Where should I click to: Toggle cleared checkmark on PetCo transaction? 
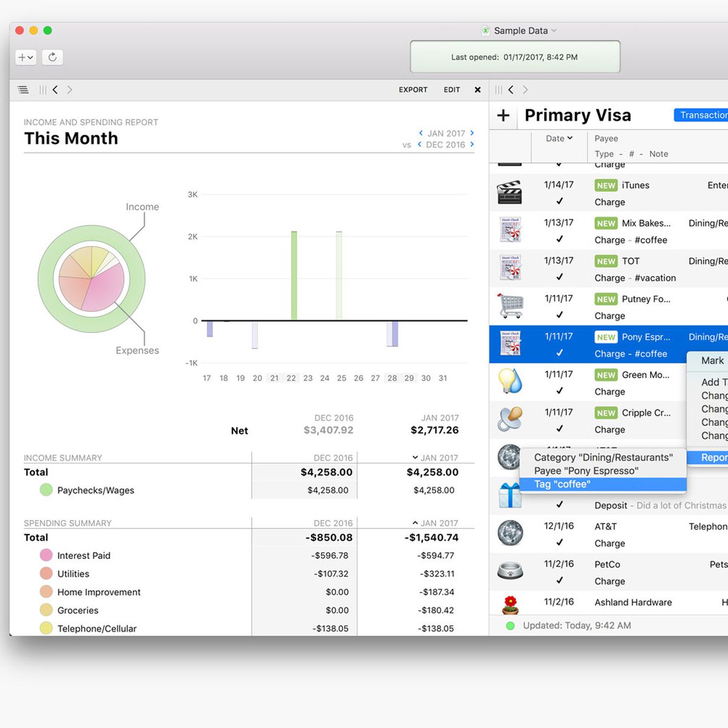(x=559, y=581)
